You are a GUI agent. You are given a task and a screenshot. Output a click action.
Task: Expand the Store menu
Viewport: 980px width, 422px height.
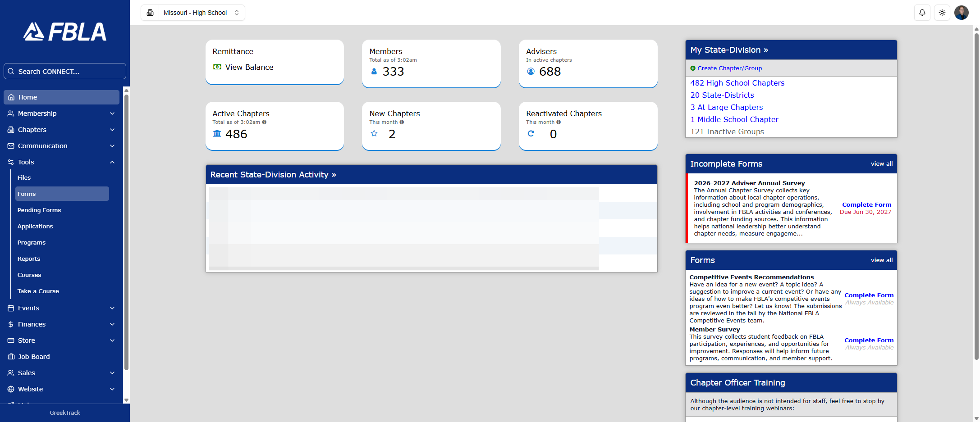(x=61, y=340)
